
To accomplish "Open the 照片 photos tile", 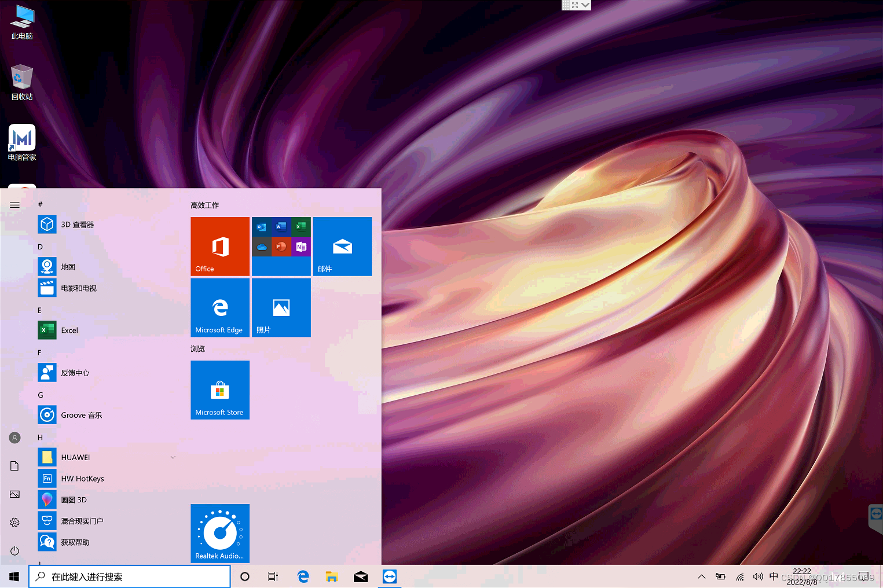I will [281, 308].
